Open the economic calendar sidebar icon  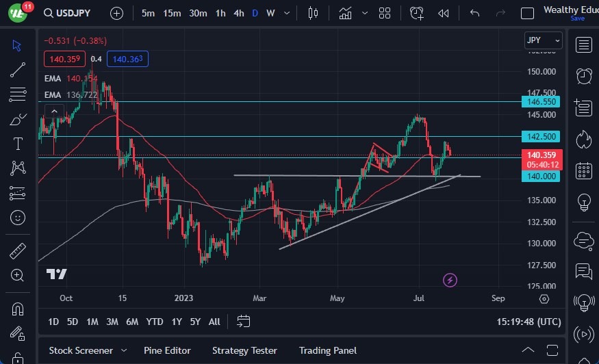584,171
